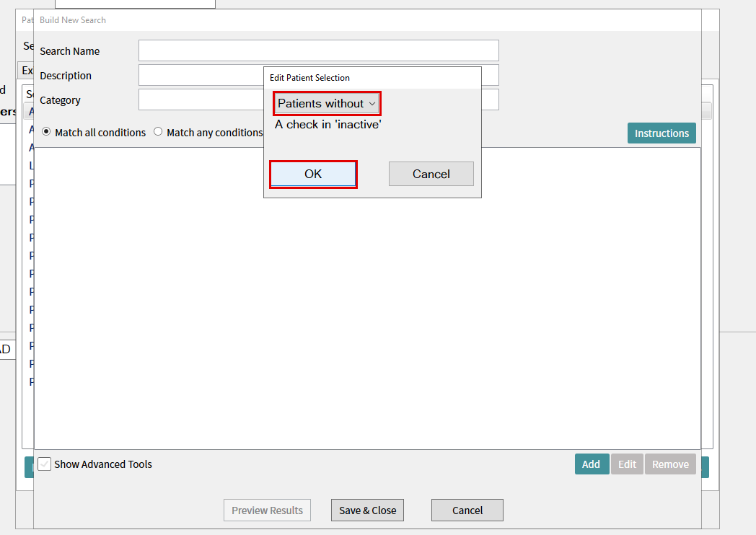This screenshot has height=535, width=756.
Task: Click OK in Edit Patient Selection
Action: [x=313, y=174]
